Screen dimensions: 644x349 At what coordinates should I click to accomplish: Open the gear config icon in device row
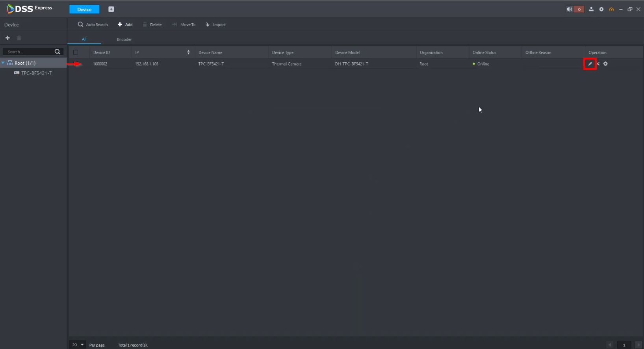coord(605,64)
